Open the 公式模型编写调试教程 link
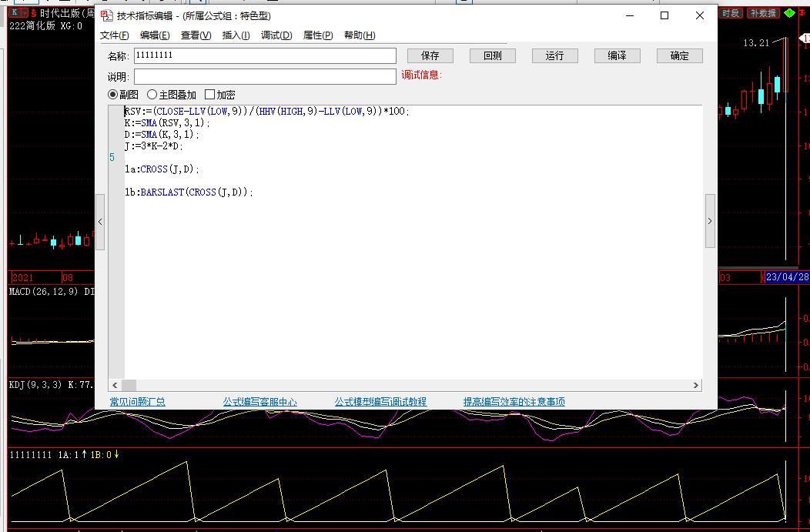810x532 pixels. point(380,402)
